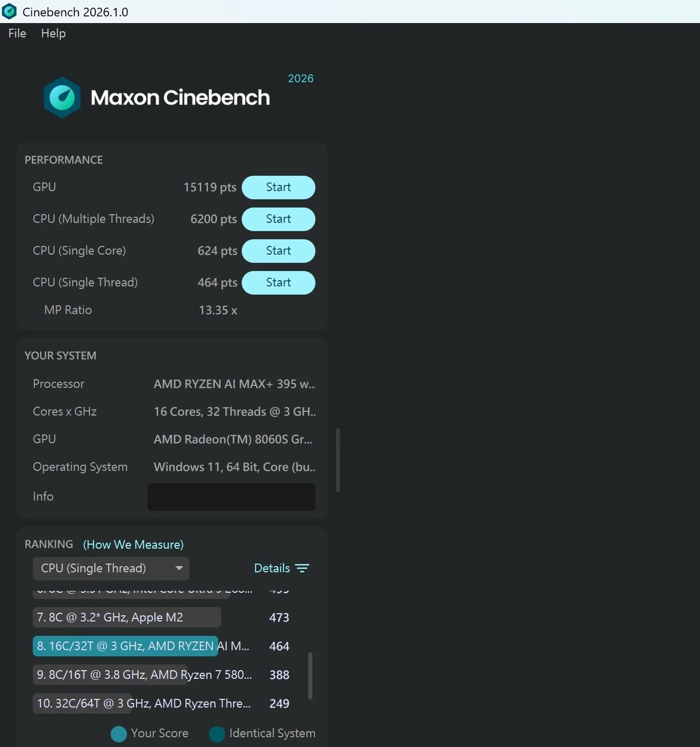Open the File menu
This screenshot has height=747, width=700.
point(17,33)
